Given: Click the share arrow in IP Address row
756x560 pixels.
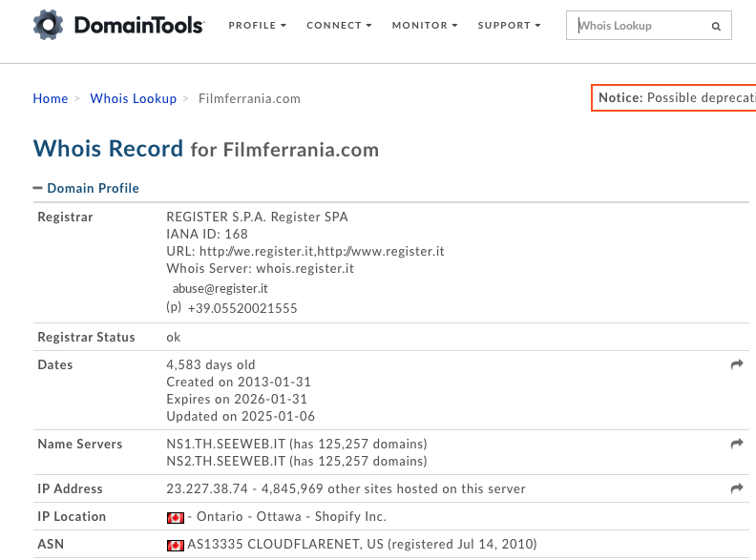Looking at the screenshot, I should point(737,488).
